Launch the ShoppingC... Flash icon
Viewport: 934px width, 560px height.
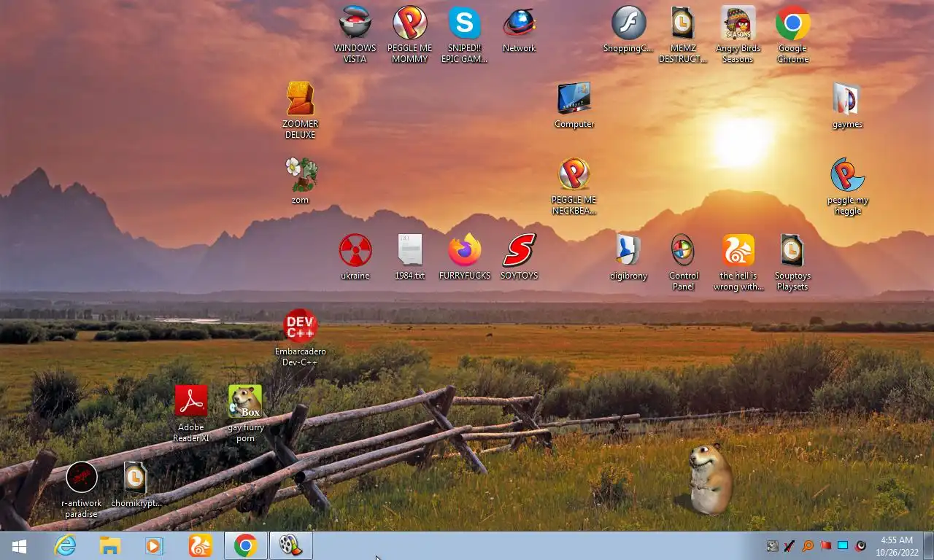tap(628, 29)
